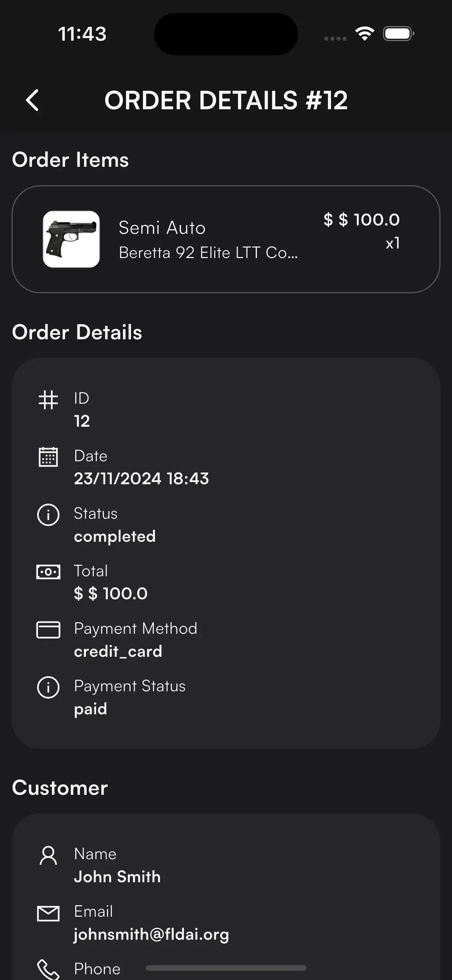Tap the calendar Date icon
Screen dimensions: 452x980
tap(48, 457)
